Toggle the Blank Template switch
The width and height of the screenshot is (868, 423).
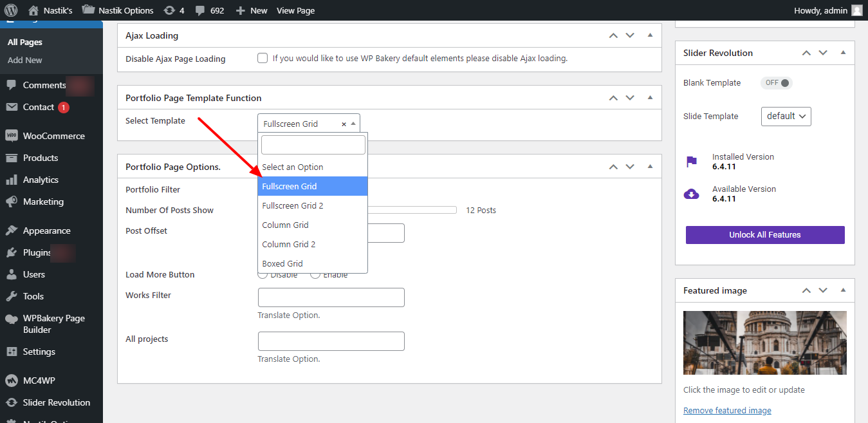tap(777, 82)
